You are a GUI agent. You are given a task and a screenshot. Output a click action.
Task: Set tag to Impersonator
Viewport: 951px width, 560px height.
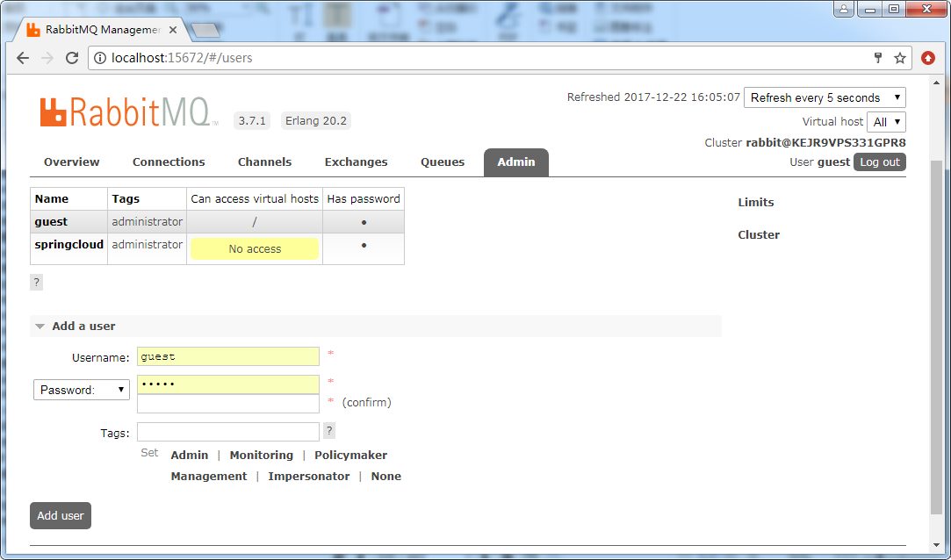point(309,477)
